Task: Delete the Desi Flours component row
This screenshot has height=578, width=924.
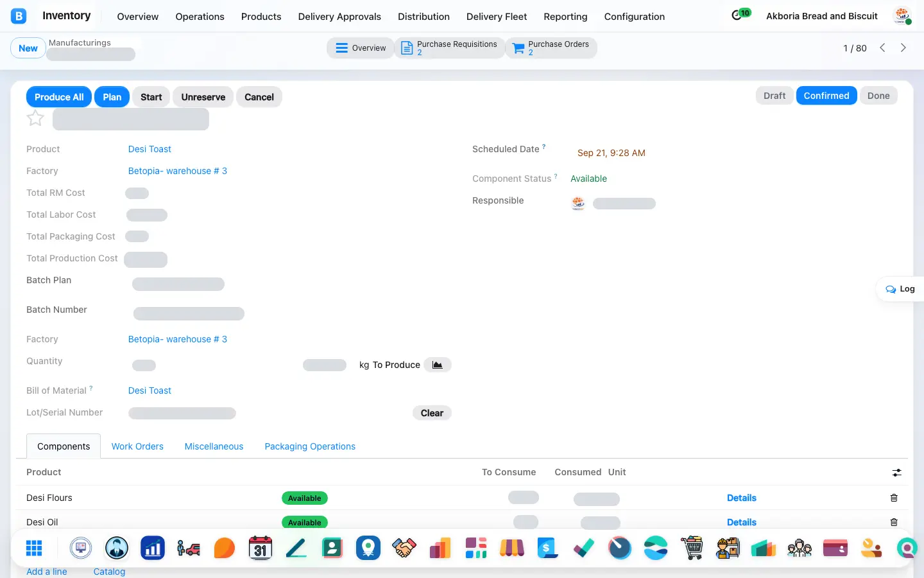Action: pyautogui.click(x=894, y=498)
